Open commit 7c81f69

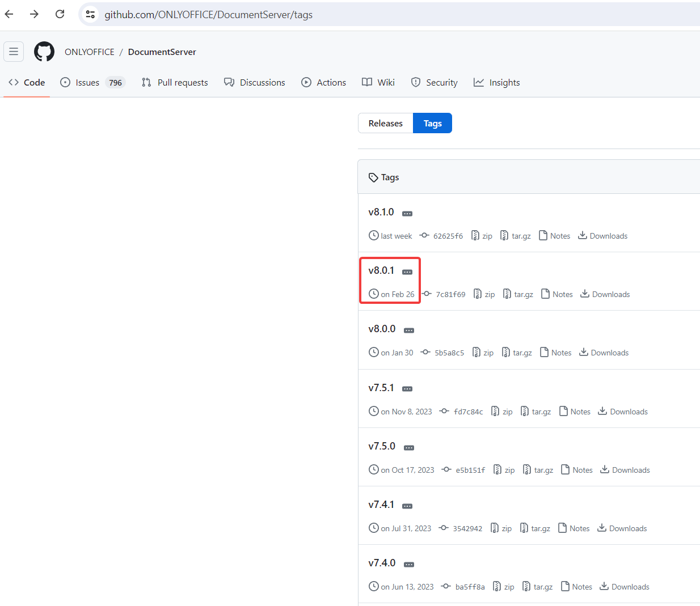point(444,294)
